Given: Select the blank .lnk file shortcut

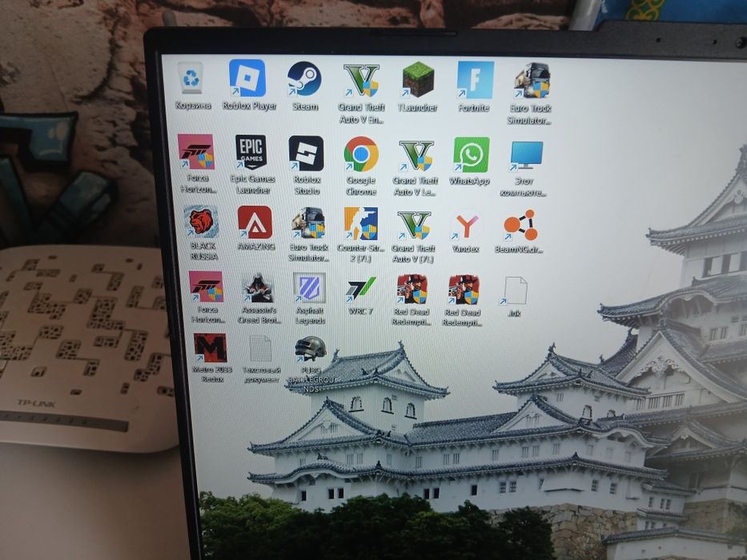Looking at the screenshot, I should click(x=515, y=290).
